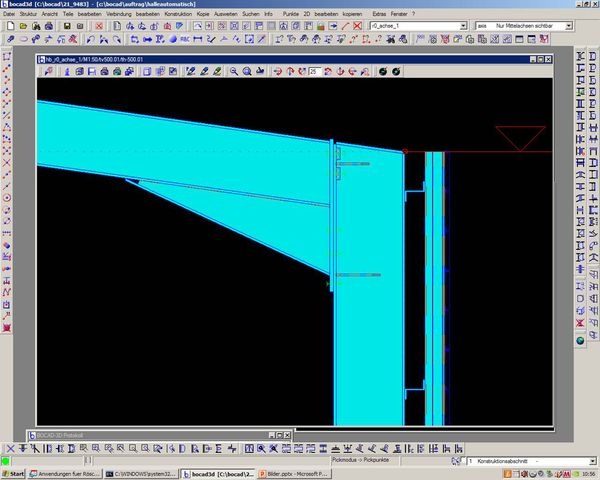The height and width of the screenshot is (480, 600).
Task: Click the ABC text icon in main toolbar
Action: coord(187,39)
